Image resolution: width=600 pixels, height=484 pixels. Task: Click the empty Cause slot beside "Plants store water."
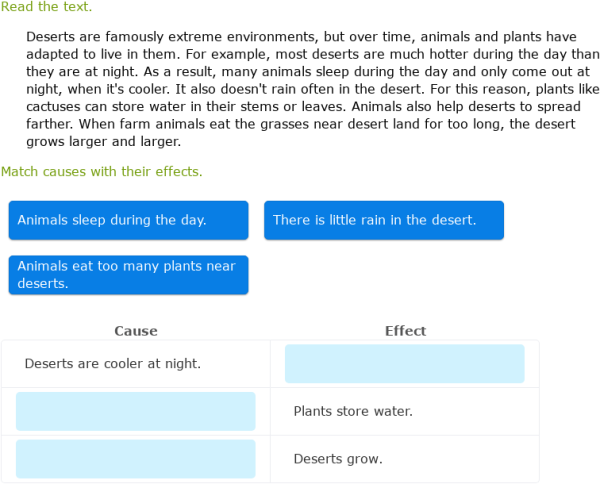[x=136, y=411]
